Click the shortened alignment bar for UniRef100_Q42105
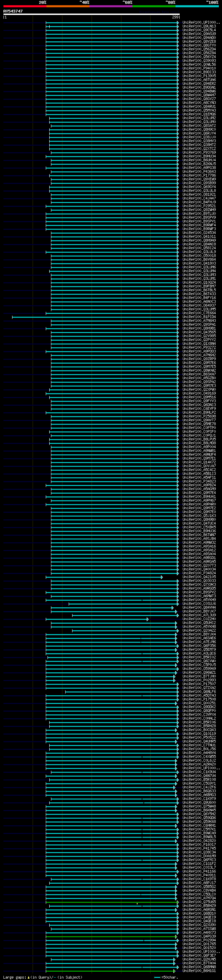This screenshot has height=980, width=222. 104,577
